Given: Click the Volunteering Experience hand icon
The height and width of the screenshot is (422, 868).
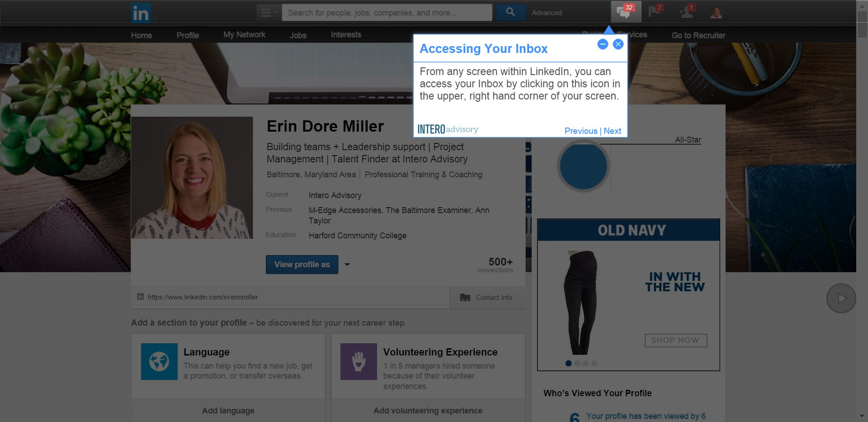Looking at the screenshot, I should [x=359, y=361].
